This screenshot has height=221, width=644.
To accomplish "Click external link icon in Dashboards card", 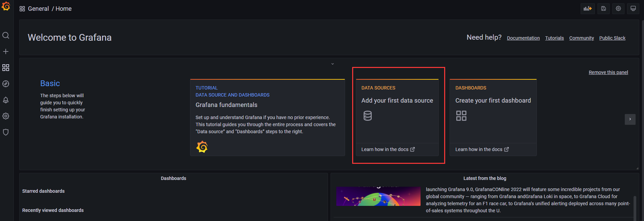I will tap(507, 149).
